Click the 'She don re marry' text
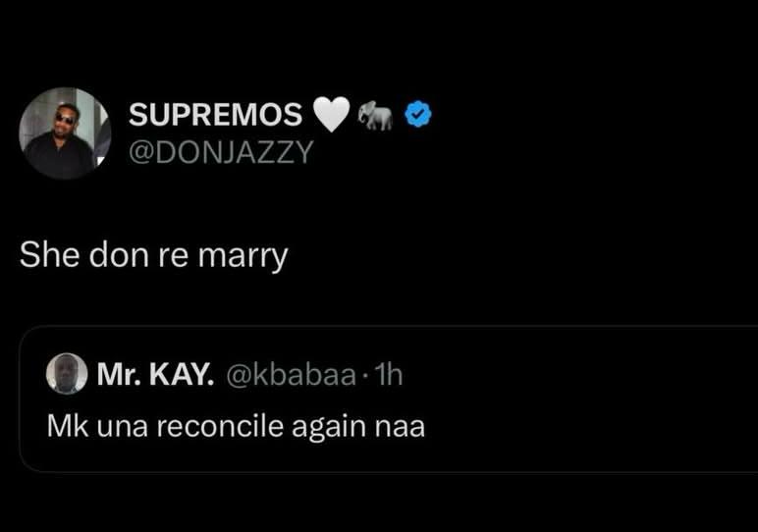 pyautogui.click(x=154, y=257)
